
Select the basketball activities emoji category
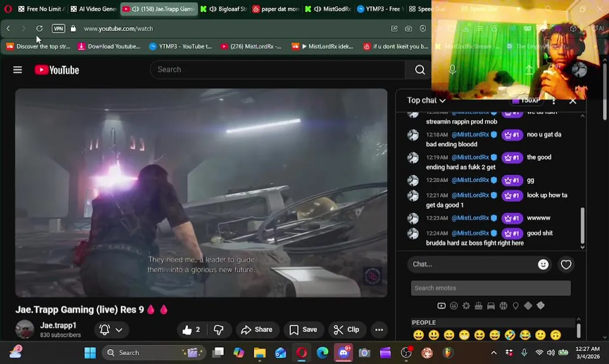pos(503,306)
